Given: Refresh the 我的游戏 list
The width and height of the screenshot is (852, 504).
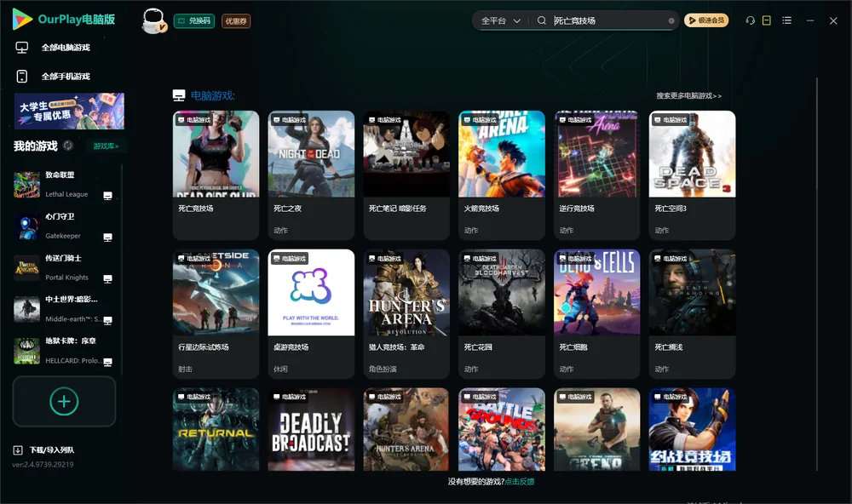Looking at the screenshot, I should pos(68,146).
